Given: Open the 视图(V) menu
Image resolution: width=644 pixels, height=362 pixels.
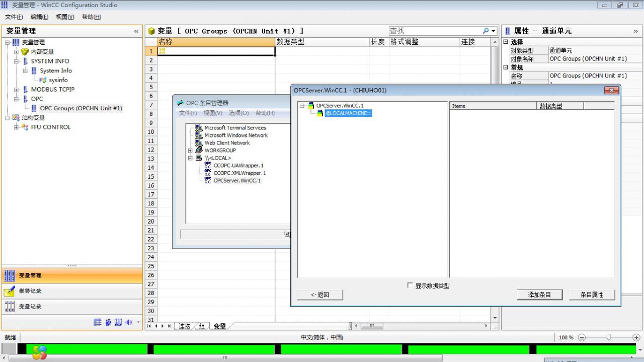Looking at the screenshot, I should [x=65, y=17].
